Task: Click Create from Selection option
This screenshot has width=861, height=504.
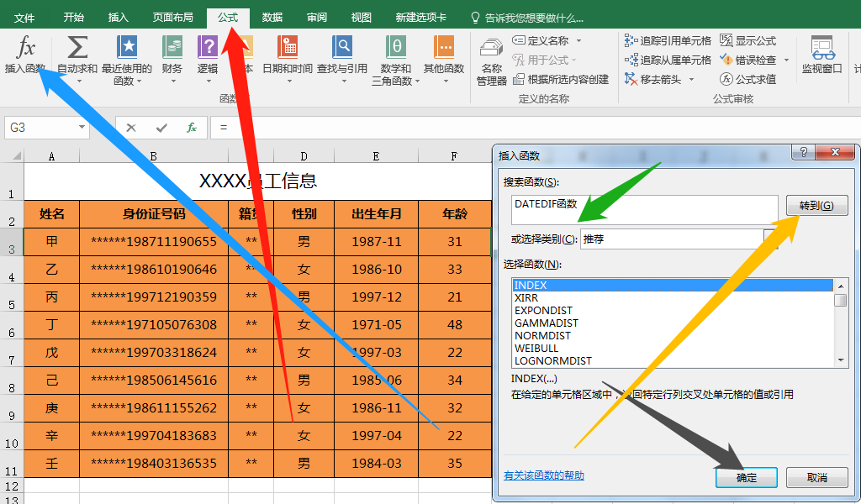Action: click(561, 80)
